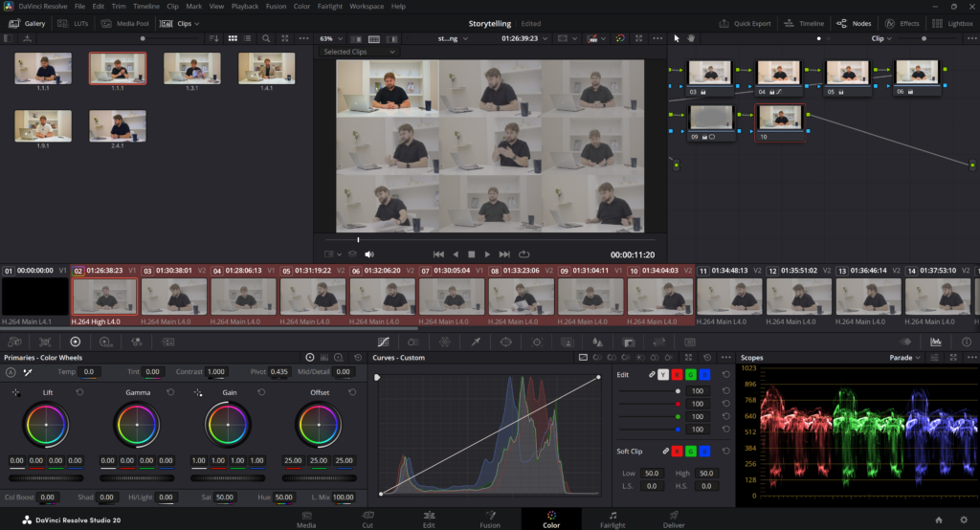This screenshot has width=980, height=530.
Task: Mute the viewer audio speaker icon
Action: click(x=368, y=254)
